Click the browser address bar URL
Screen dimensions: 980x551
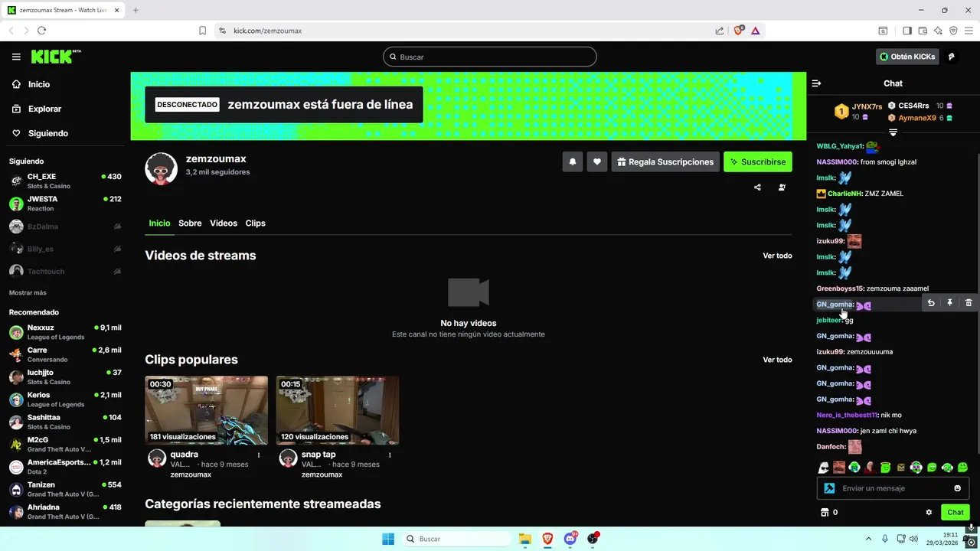267,31
